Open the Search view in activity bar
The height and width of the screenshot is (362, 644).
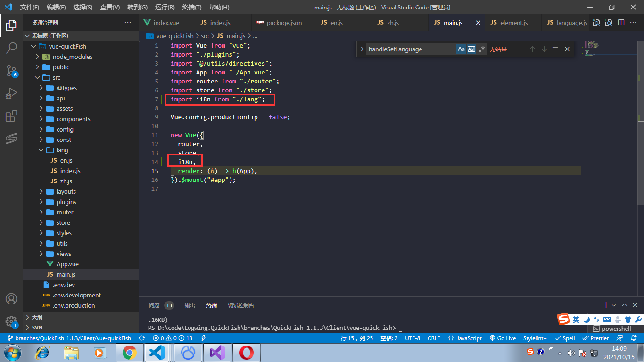(11, 48)
